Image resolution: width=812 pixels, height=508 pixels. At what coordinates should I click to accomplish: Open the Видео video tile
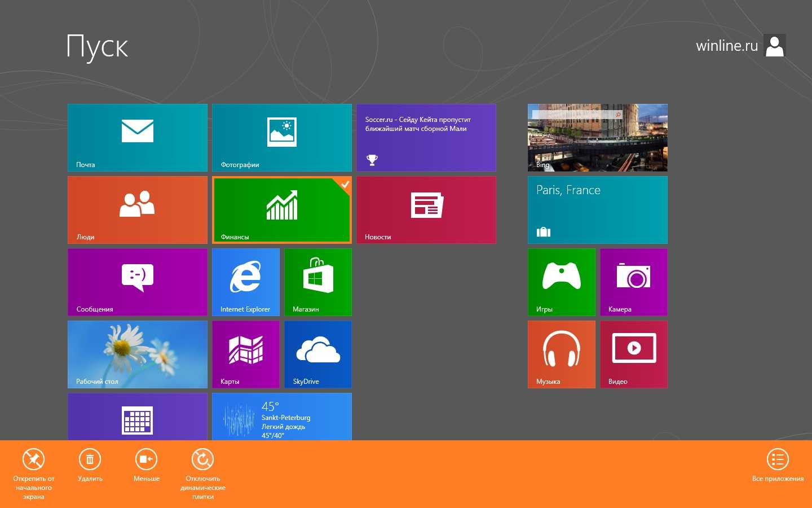coord(634,354)
